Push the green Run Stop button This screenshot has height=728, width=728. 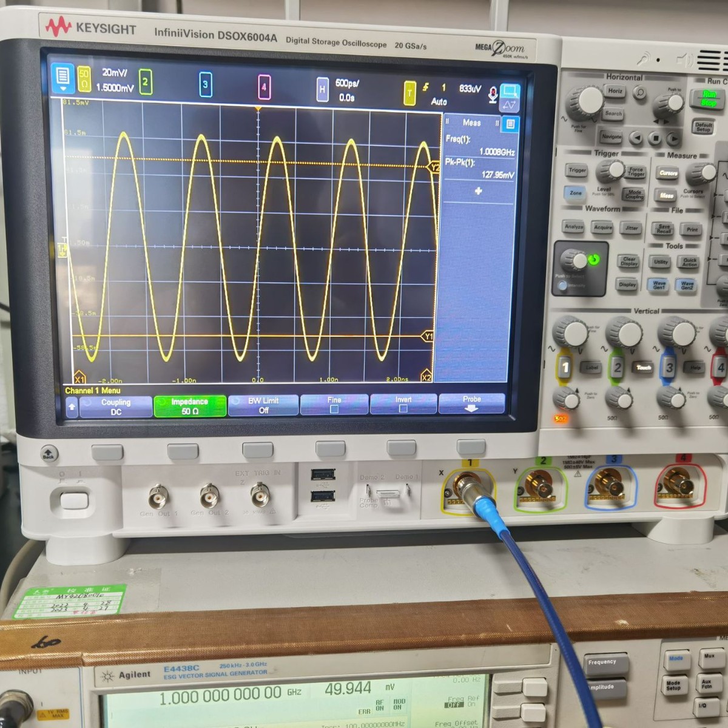point(709,99)
